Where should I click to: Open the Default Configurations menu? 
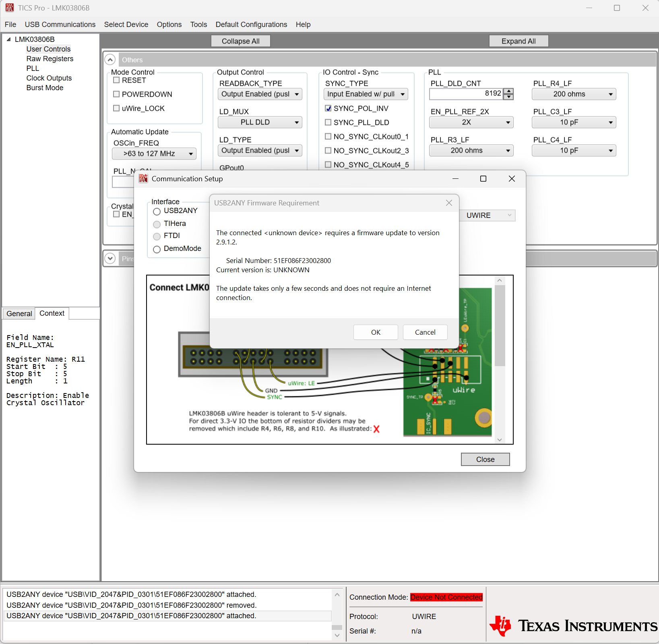coord(251,25)
